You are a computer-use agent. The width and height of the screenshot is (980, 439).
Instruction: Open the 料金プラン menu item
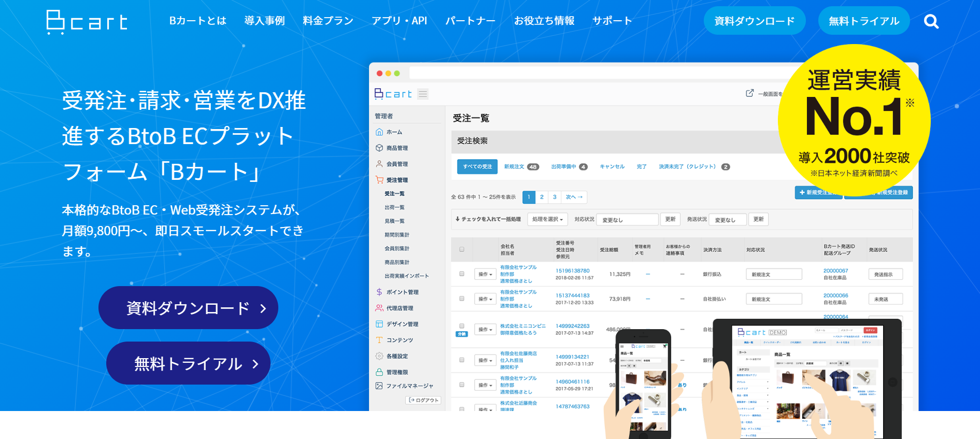(328, 21)
